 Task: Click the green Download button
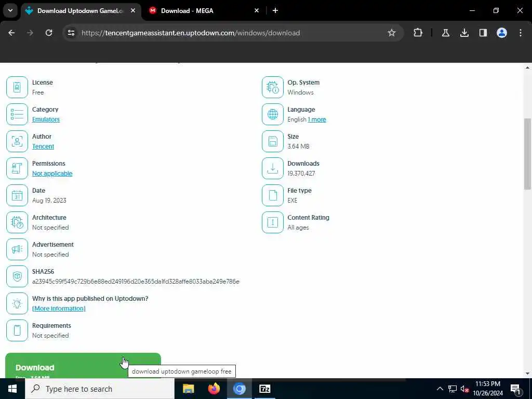coord(83,366)
